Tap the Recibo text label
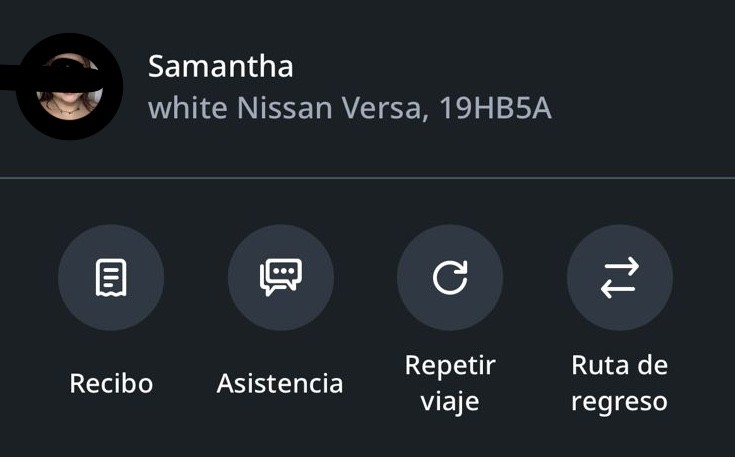 pyautogui.click(x=111, y=383)
